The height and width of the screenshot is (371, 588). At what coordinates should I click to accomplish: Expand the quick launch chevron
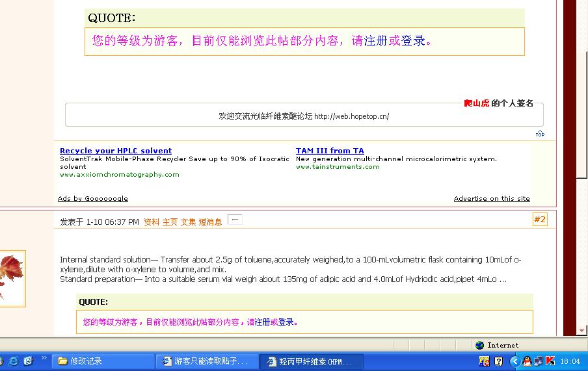44,358
